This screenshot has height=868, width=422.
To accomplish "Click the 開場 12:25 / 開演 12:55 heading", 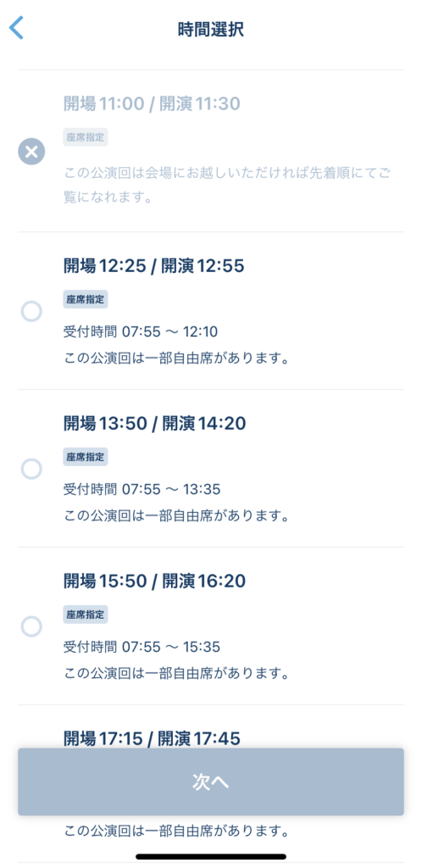I will point(153,266).
